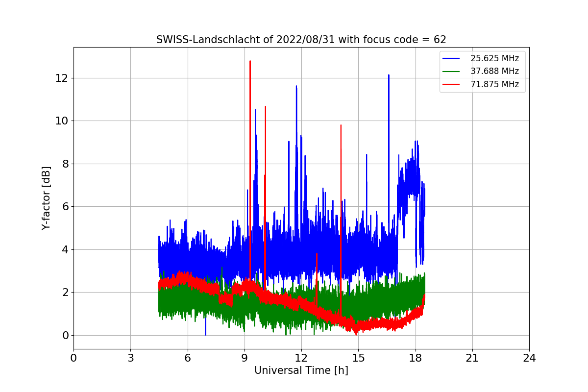Click the Y-factor [dB] axis label
Image resolution: width=588 pixels, height=392 pixels.
pyautogui.click(x=47, y=198)
